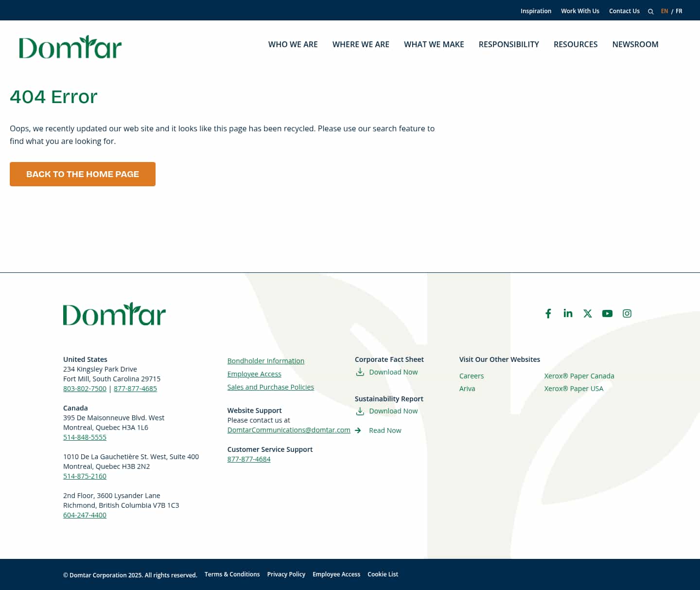This screenshot has height=590, width=700.
Task: Click the Read Now arrow icon
Action: coord(358,430)
